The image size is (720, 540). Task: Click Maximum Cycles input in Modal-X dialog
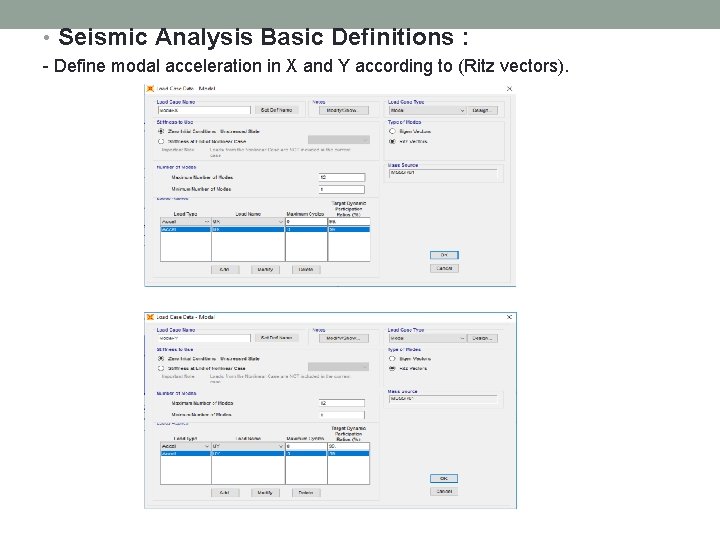point(306,221)
